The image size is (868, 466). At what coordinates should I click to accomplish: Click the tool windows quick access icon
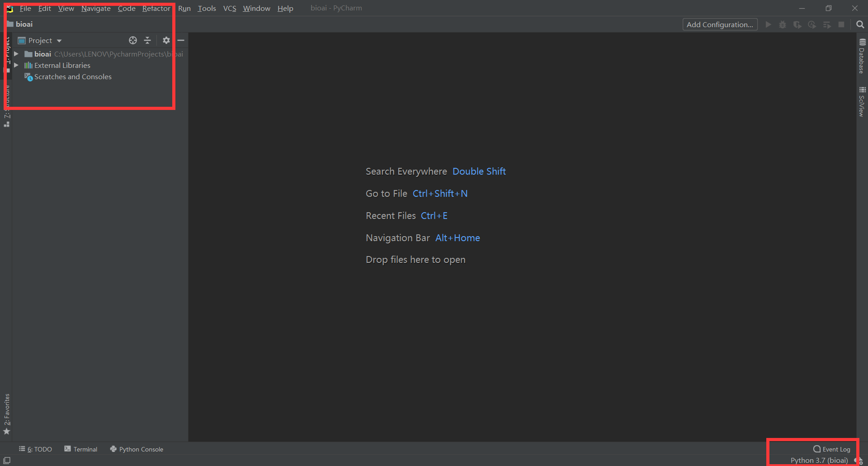(7, 461)
